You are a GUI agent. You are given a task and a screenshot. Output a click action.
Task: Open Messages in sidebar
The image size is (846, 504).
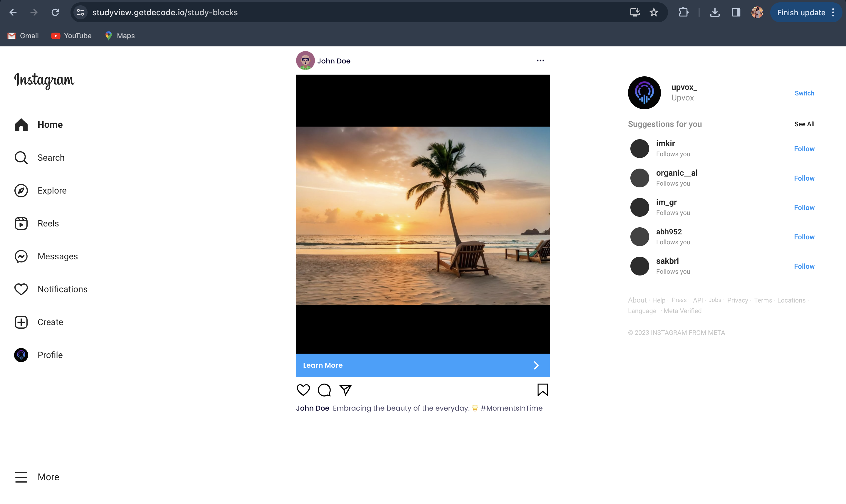[21, 256]
